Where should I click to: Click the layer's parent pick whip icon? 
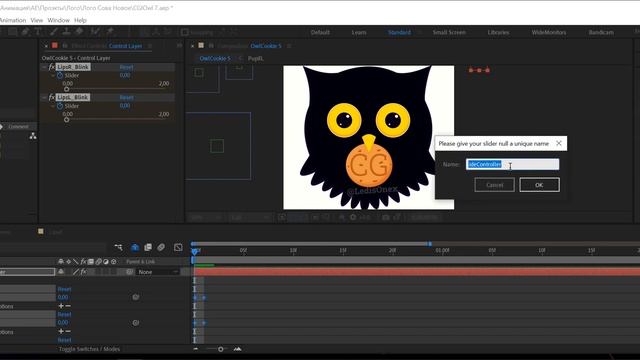tap(129, 272)
